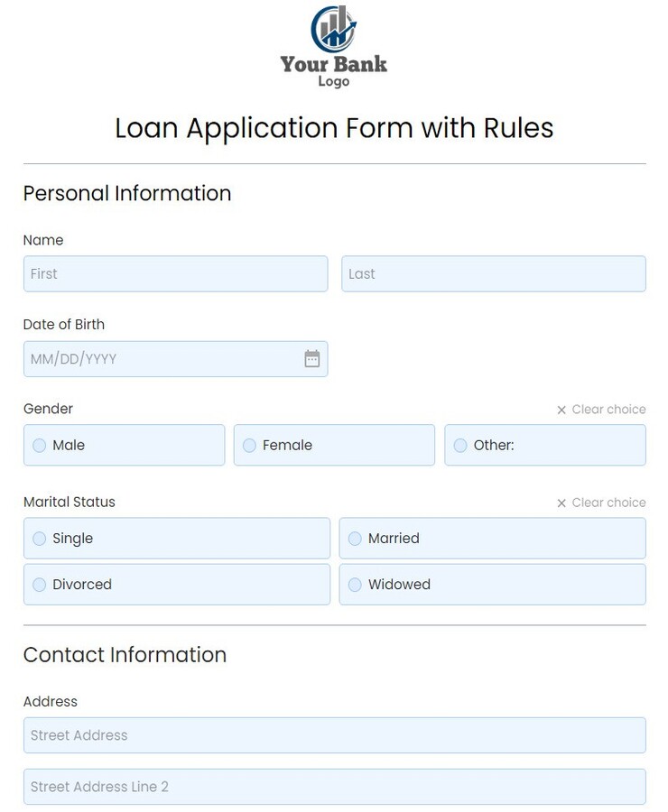Click Clear choice for Gender
Screen dimensions: 668x812
point(607,409)
